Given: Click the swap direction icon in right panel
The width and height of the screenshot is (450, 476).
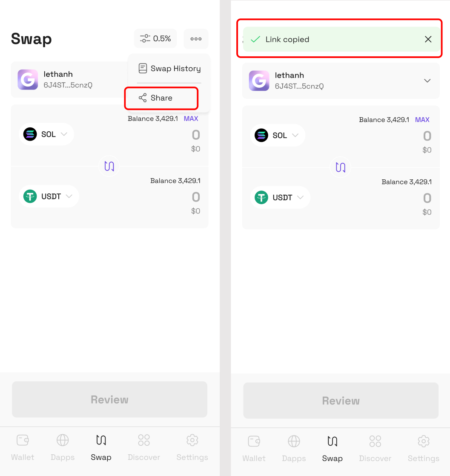Looking at the screenshot, I should point(340,167).
